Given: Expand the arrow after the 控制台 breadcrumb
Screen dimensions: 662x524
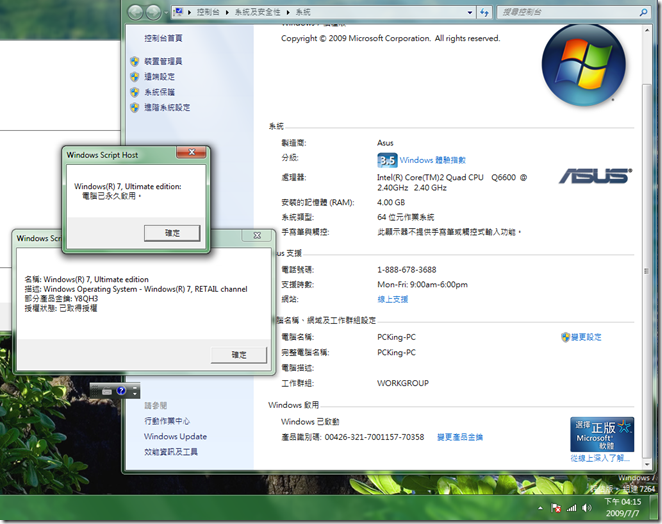Looking at the screenshot, I should (x=227, y=13).
